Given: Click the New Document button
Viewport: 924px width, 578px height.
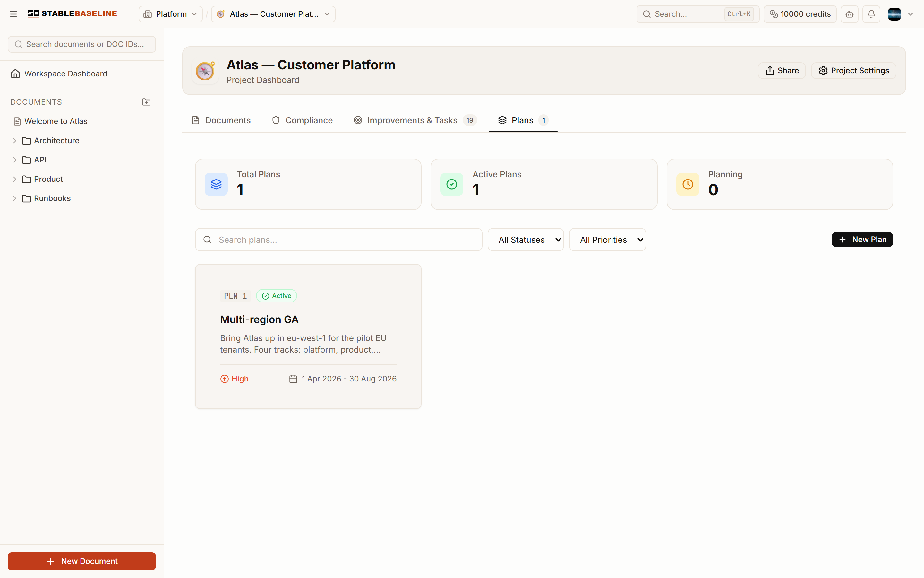Looking at the screenshot, I should (x=82, y=561).
